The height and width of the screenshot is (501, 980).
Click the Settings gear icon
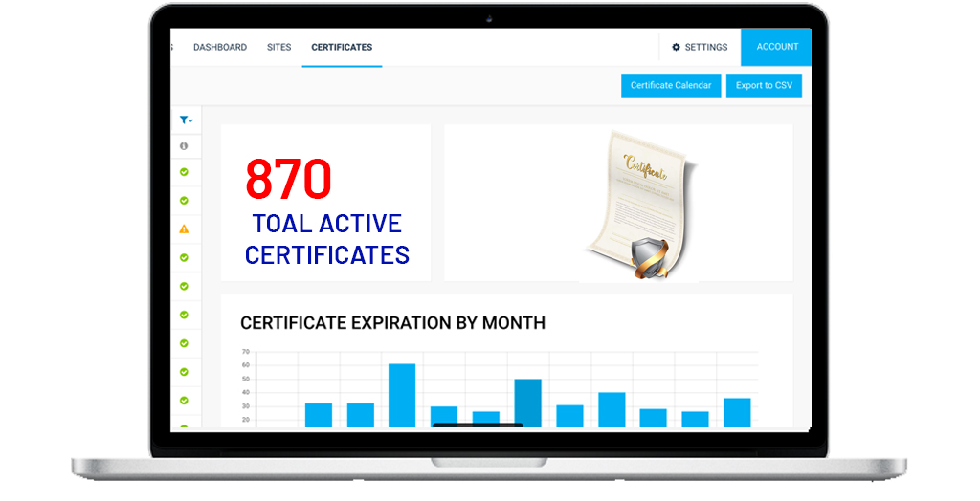click(x=676, y=47)
